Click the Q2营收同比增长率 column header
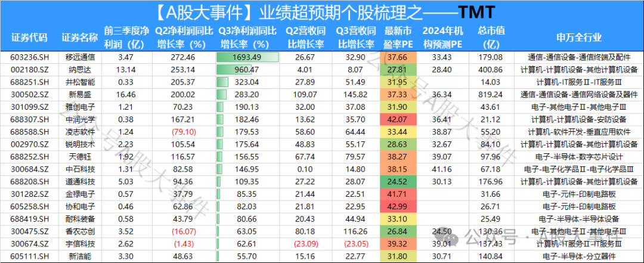Viewport: 644px width, 263px height. pyautogui.click(x=304, y=38)
